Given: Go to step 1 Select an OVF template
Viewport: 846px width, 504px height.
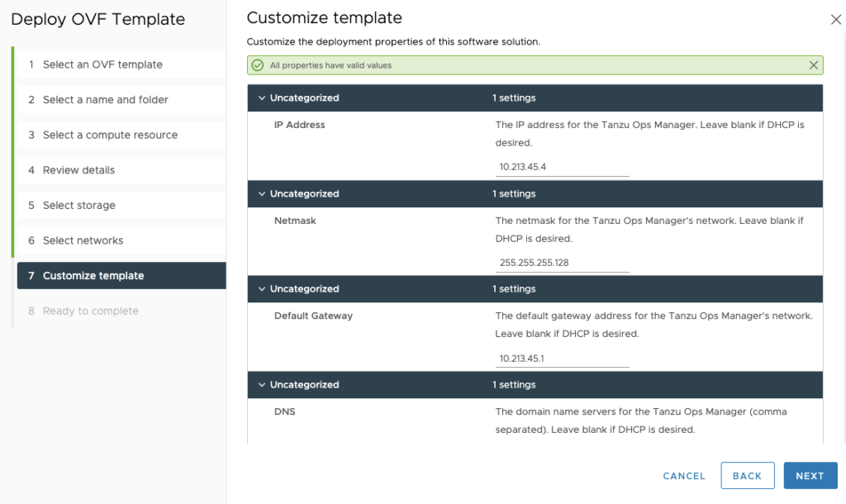Looking at the screenshot, I should point(121,64).
